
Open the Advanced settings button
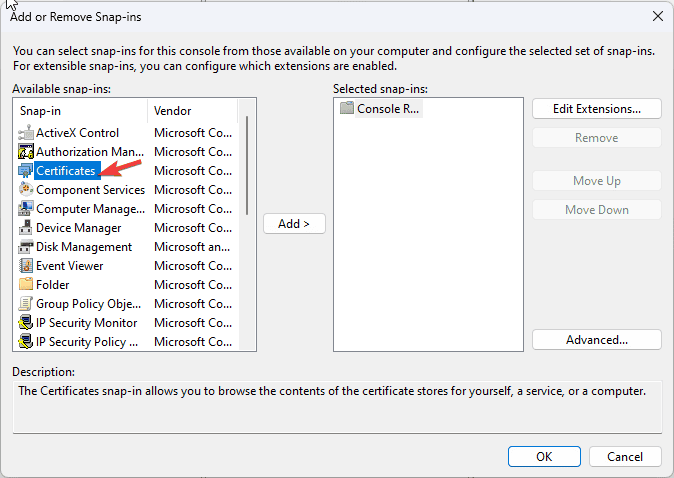597,340
